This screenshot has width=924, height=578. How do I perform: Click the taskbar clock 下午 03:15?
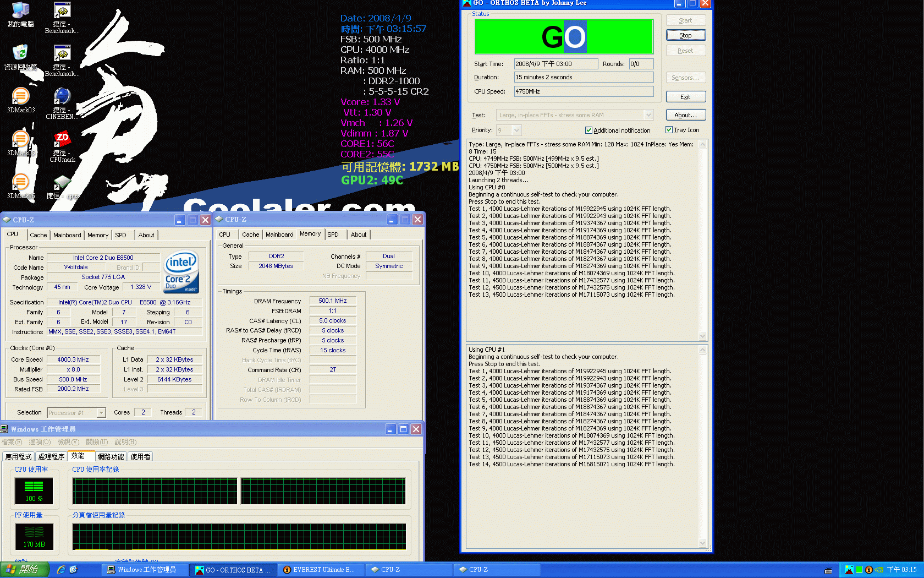point(902,570)
